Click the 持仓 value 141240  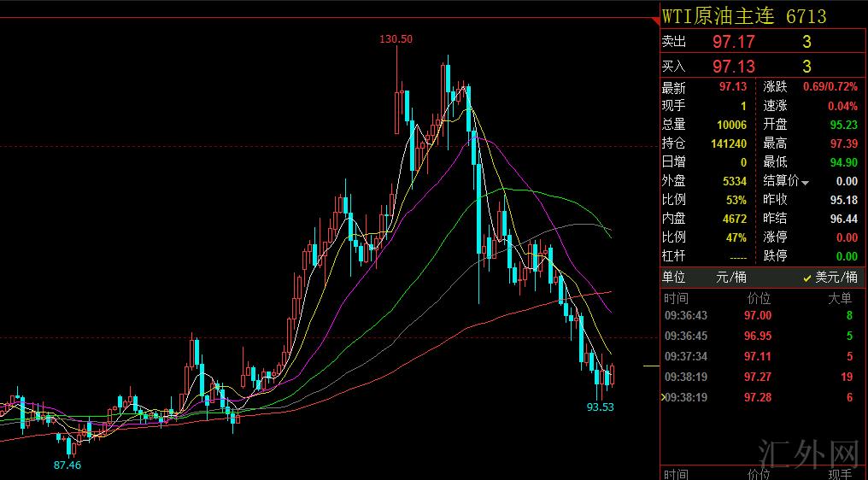(x=729, y=143)
